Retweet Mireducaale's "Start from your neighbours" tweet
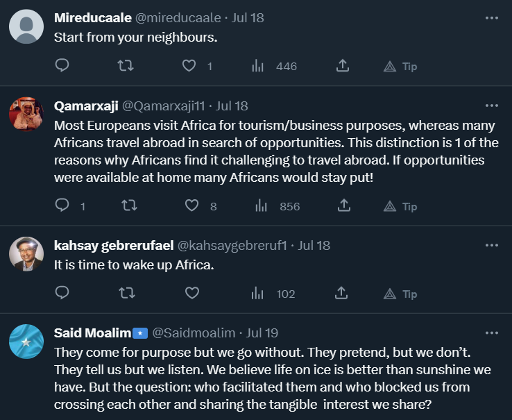512x420 pixels. (x=126, y=66)
